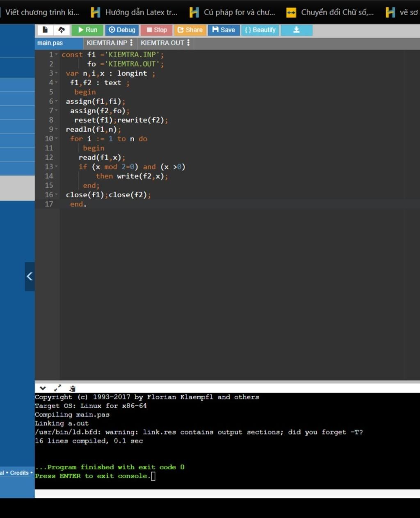Fold code at line 3 arrow
Viewport: 420px width, 518px height.
57,73
